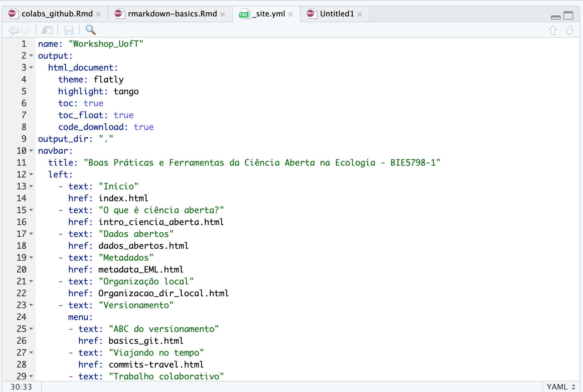
Task: Click true value of toc_float
Action: pyautogui.click(x=124, y=115)
